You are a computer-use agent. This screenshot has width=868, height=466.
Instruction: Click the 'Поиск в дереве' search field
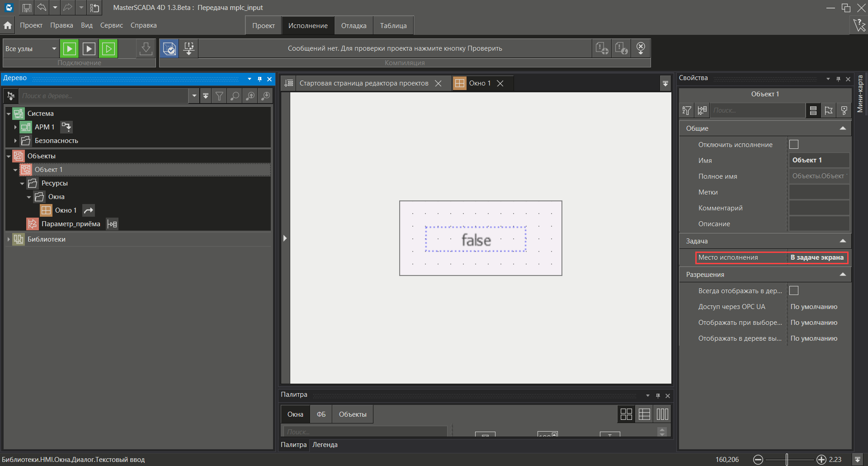(103, 96)
